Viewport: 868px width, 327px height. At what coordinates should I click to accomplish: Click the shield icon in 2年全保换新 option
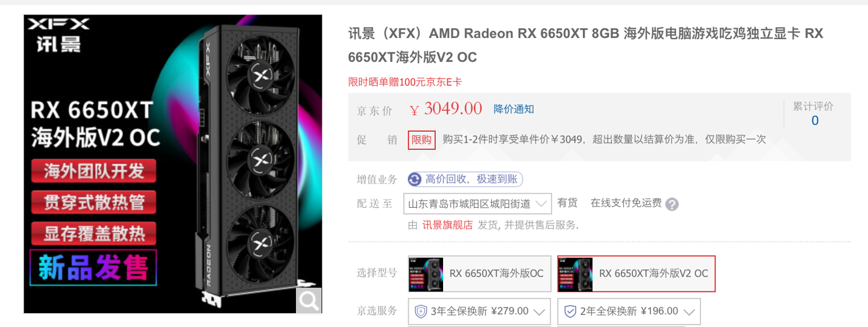tap(570, 311)
